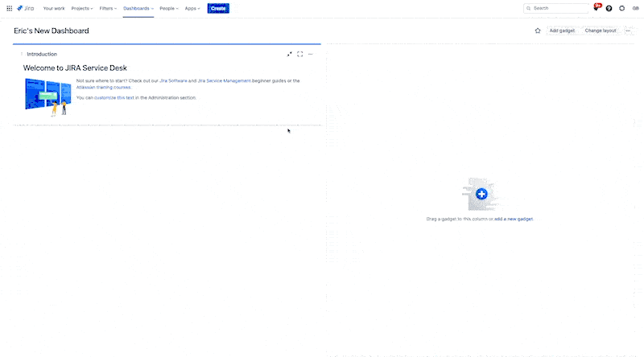Click the Eric's New Dashboard title
The width and height of the screenshot is (644, 357).
coord(52,31)
